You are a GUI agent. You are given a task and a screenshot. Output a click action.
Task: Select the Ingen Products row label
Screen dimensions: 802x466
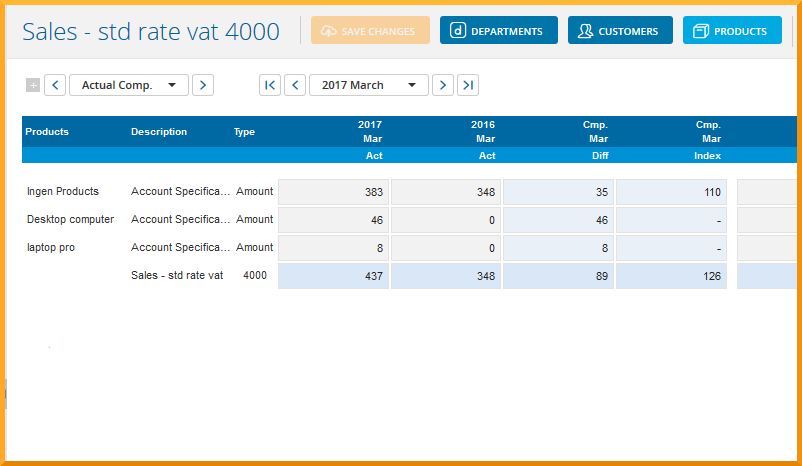(x=63, y=192)
